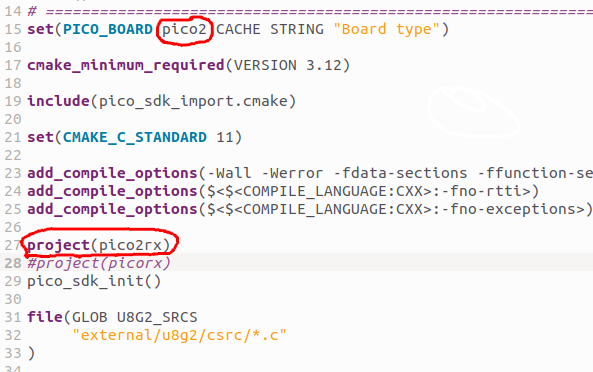593x372 pixels.
Task: Click "external/u8g2/csrc/*.c" path string
Action: pos(180,335)
